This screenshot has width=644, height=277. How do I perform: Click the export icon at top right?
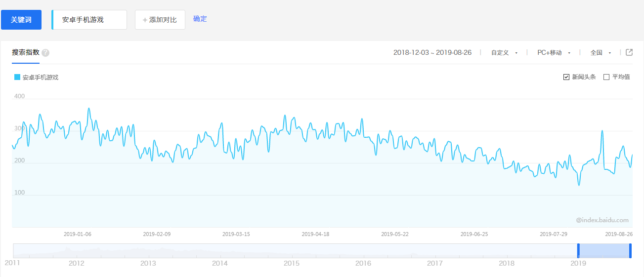pos(629,52)
